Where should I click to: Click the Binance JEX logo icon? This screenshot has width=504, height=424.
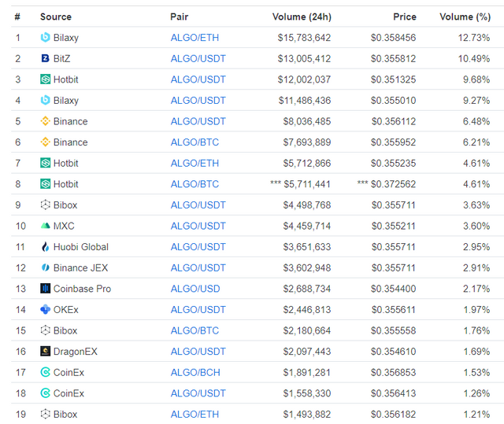click(x=46, y=267)
